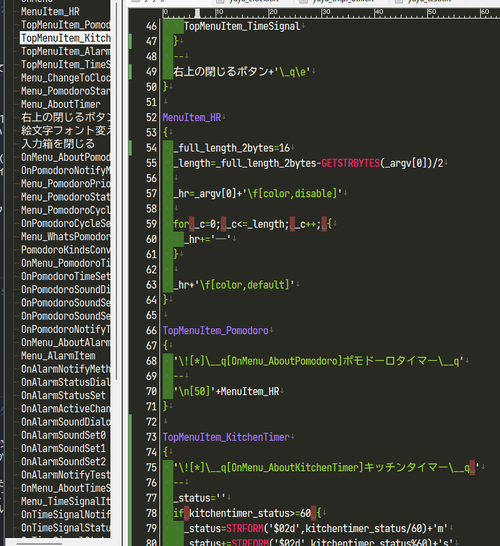Image resolution: width=500 pixels, height=546 pixels.
Task: Click line number 52 in the gutter
Action: (x=151, y=117)
